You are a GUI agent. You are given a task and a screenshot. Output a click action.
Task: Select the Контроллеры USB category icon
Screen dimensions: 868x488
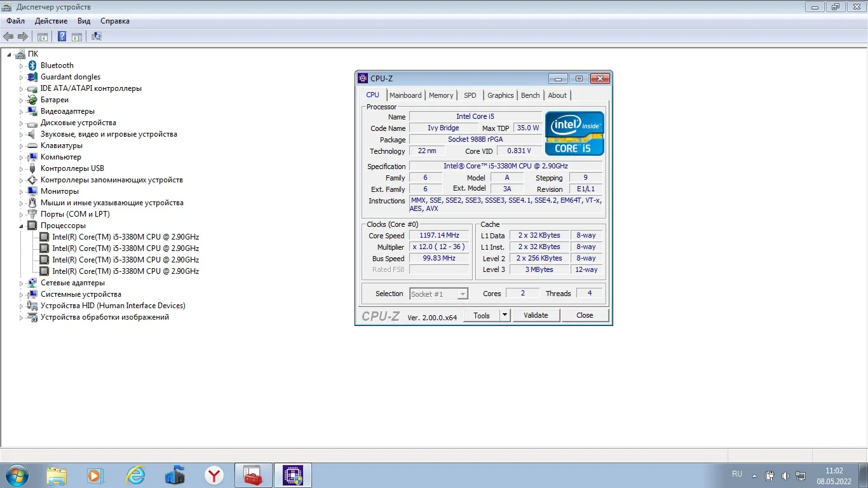coord(32,168)
